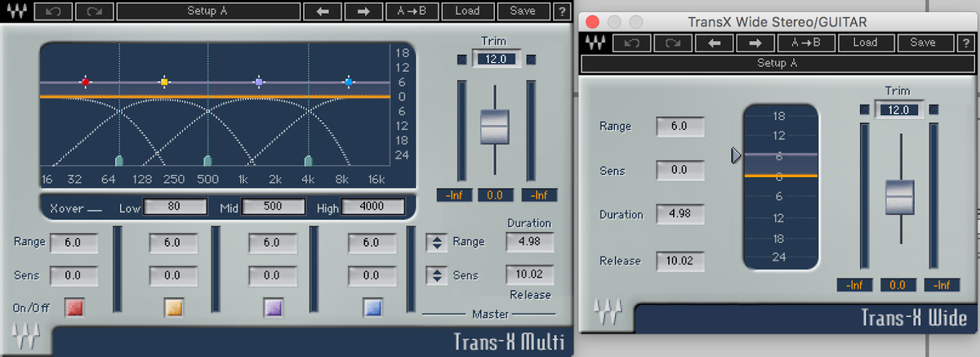
Task: Click the red band Sens value field
Action: pyautogui.click(x=74, y=275)
